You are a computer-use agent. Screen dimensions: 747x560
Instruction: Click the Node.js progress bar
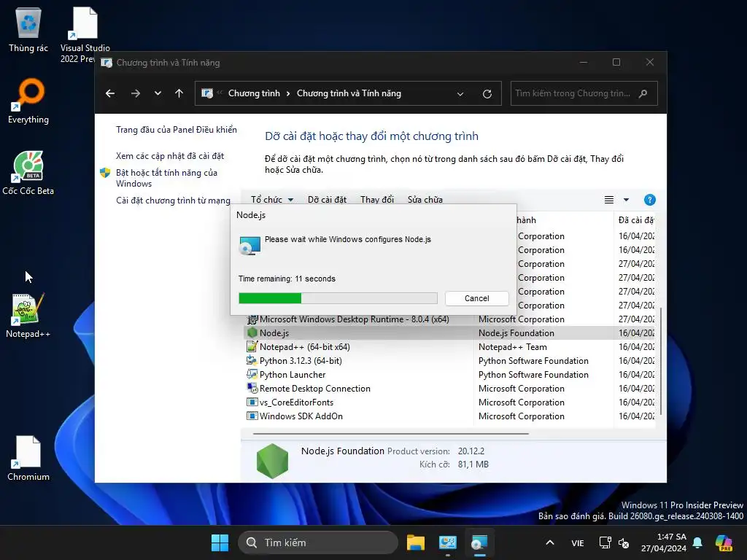pyautogui.click(x=338, y=298)
